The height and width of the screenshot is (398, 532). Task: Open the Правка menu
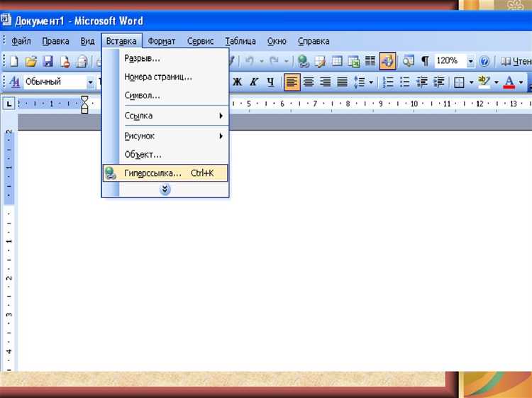55,41
